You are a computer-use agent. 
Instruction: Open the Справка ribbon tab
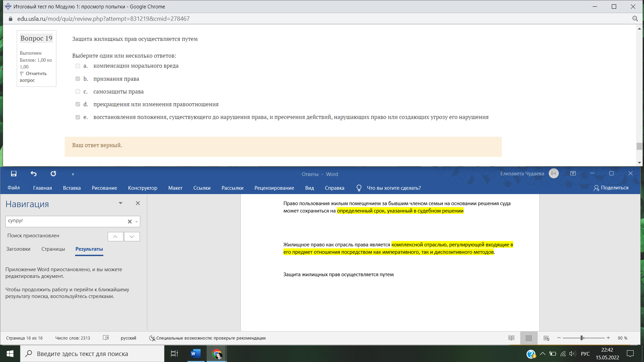334,188
